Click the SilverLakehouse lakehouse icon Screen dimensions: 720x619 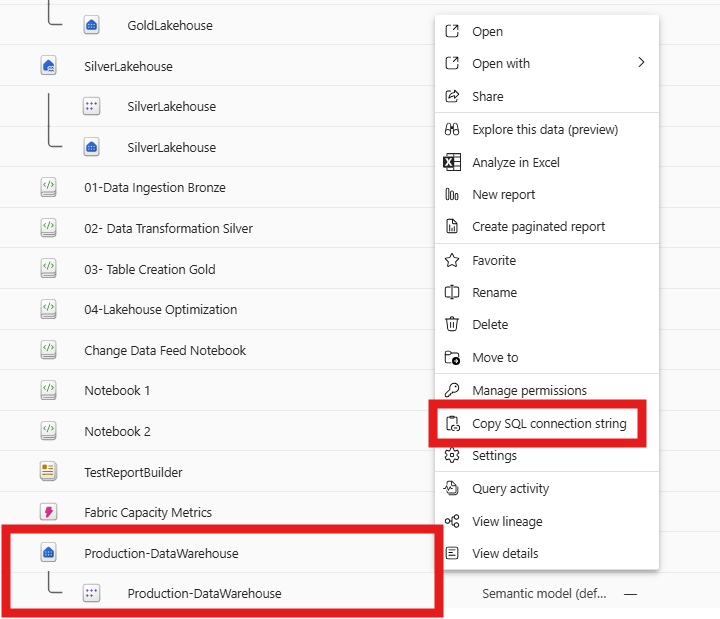48,66
